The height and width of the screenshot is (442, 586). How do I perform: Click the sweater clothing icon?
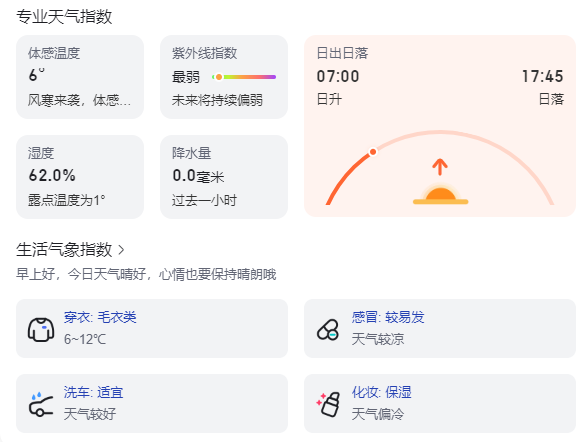click(x=41, y=329)
